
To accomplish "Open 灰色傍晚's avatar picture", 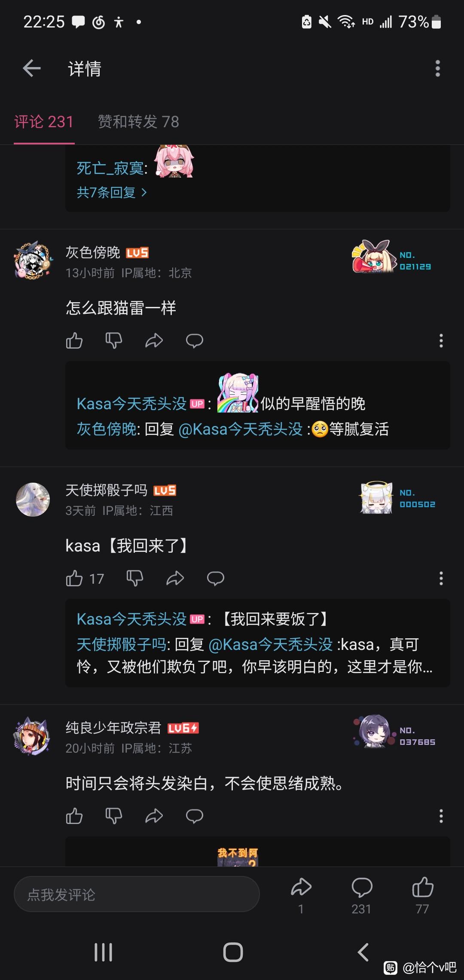I will click(x=33, y=260).
